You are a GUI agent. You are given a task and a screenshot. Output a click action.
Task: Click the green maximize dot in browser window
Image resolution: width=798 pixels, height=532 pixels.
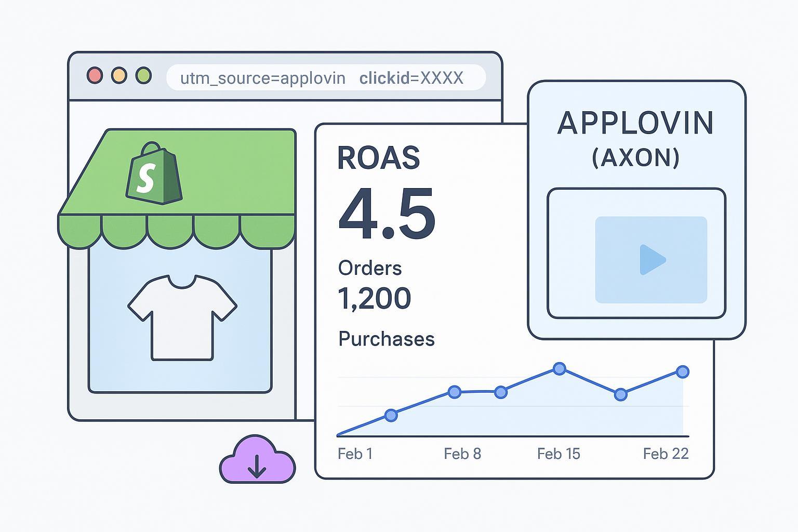(143, 76)
